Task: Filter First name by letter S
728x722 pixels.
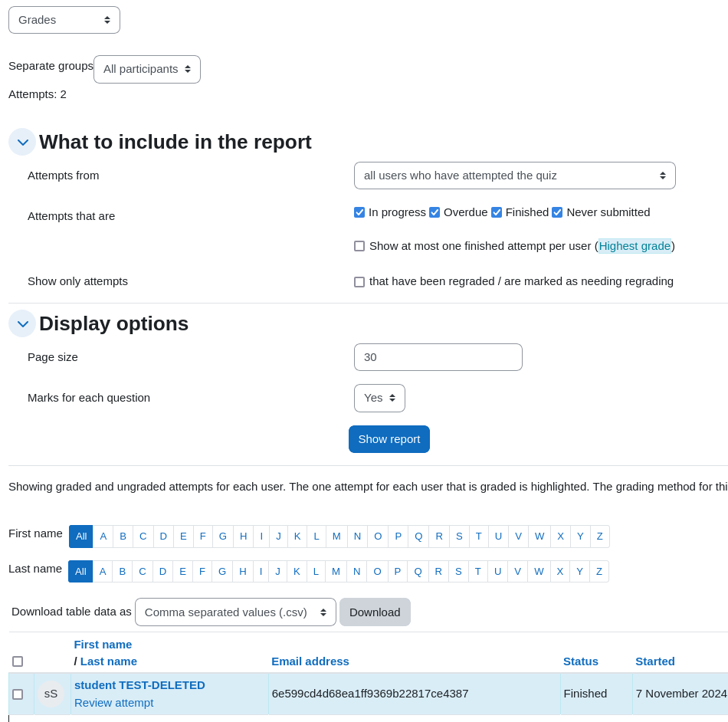Action: coord(459,537)
